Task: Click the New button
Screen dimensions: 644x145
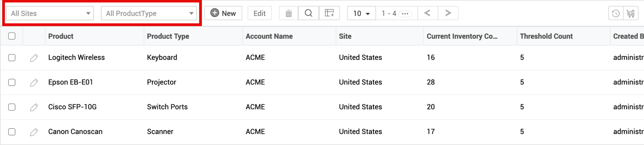Action: [223, 14]
